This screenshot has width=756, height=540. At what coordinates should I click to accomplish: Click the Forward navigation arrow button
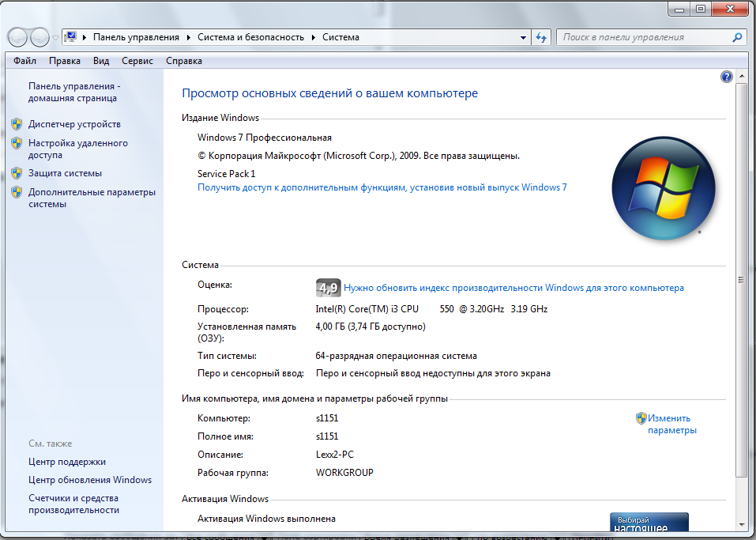pos(39,37)
